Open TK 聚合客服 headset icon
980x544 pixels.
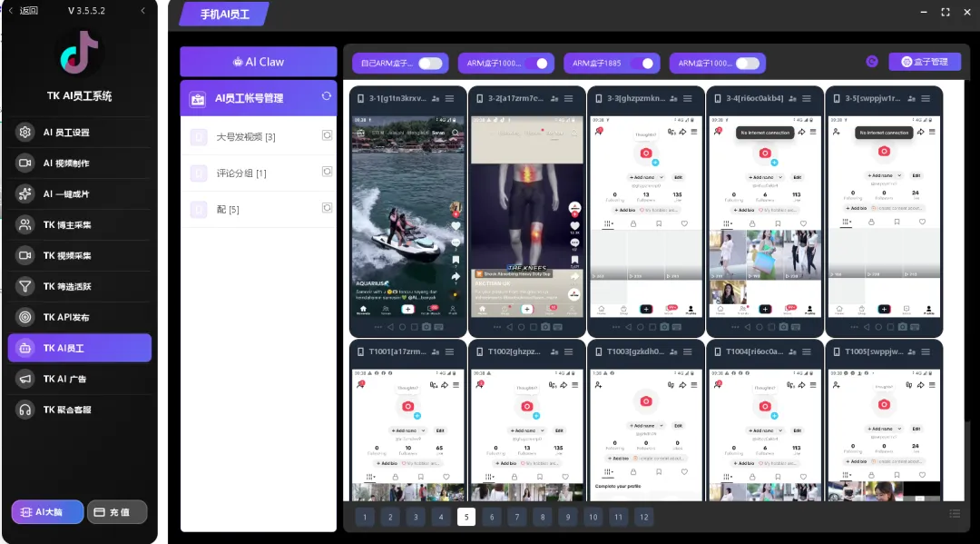25,410
